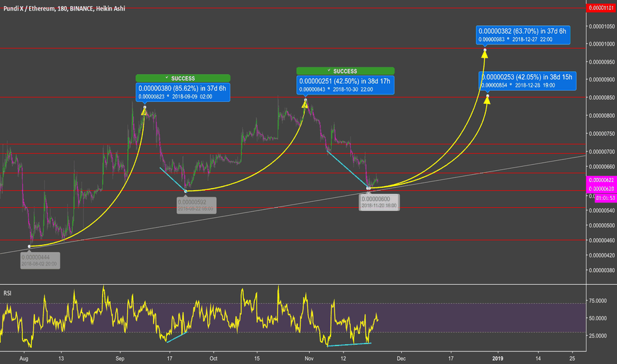Select the 0.00000382 (63.70%) forecast box

pos(522,35)
